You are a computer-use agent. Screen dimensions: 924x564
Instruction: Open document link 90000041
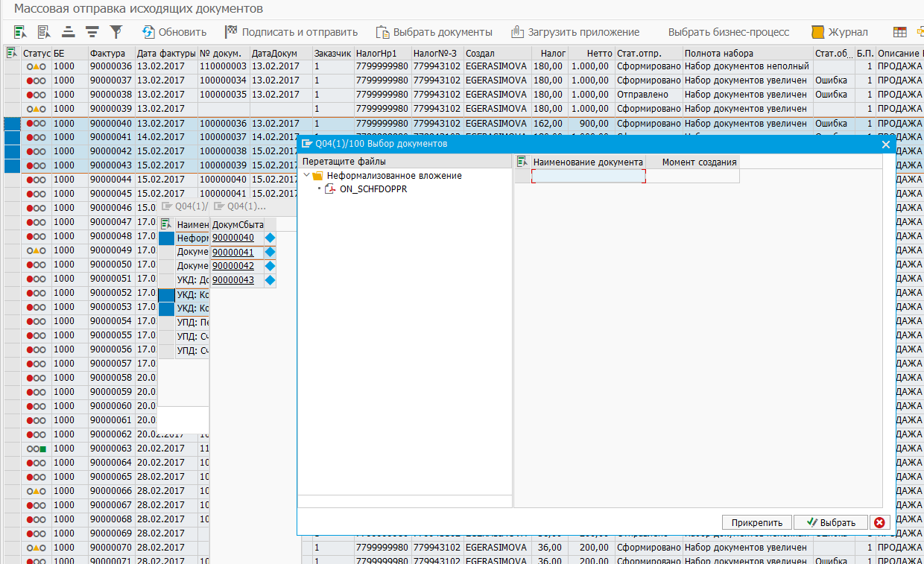[x=232, y=252]
